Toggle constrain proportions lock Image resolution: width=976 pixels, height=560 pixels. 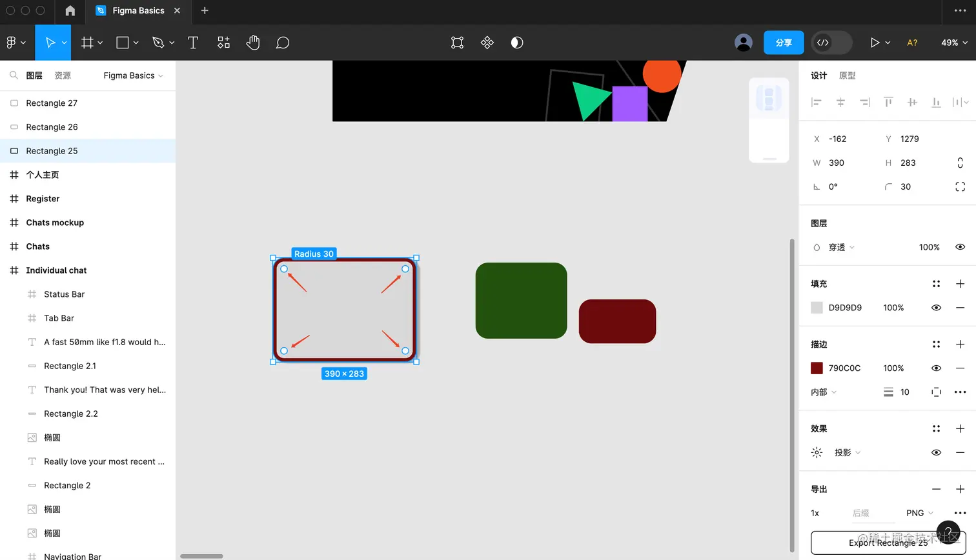click(x=960, y=163)
